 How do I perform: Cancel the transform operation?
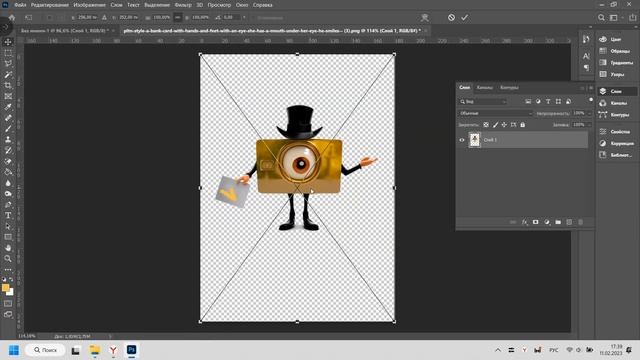click(x=451, y=18)
